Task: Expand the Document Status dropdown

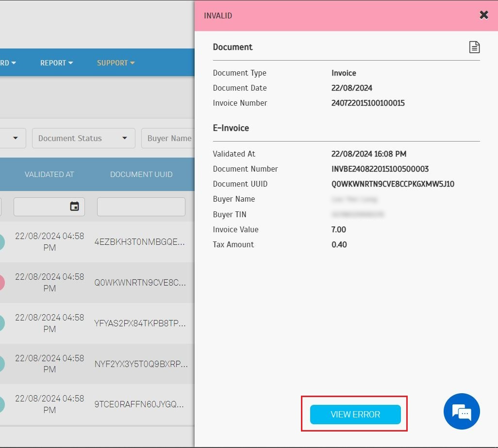Action: pyautogui.click(x=83, y=138)
